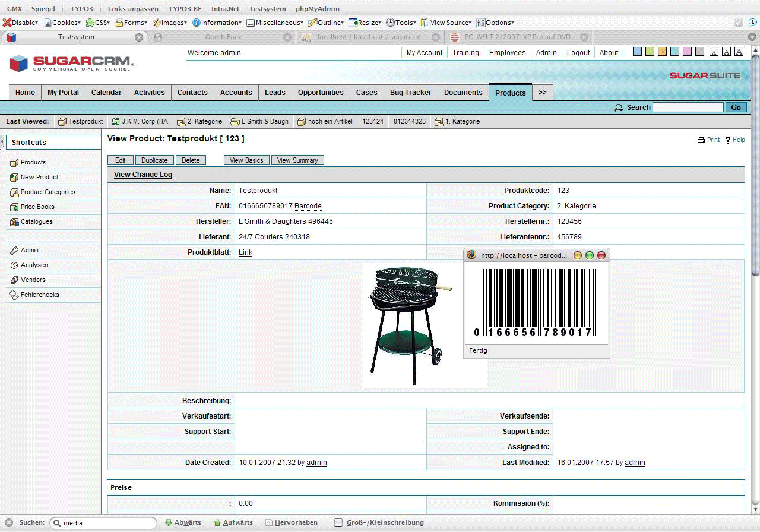Expand more modules with >> tab
The width and height of the screenshot is (760, 532).
coord(542,92)
